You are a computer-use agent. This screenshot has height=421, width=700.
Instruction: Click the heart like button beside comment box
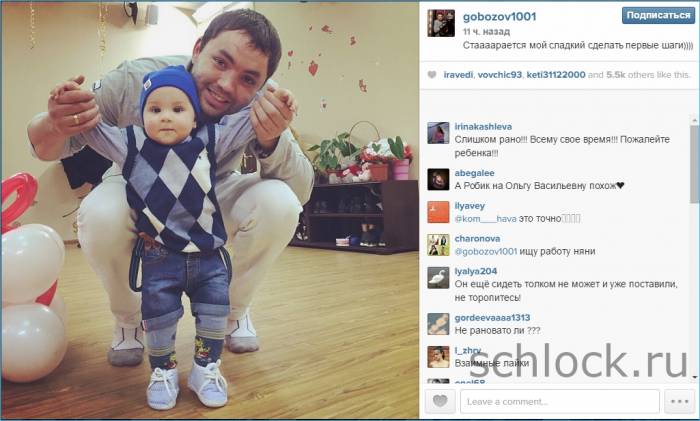(440, 401)
